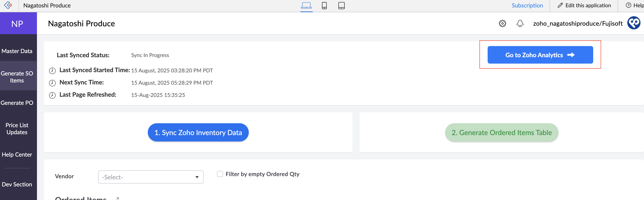This screenshot has width=644, height=200.
Task: Click Generate Ordered Items Table button
Action: tap(501, 132)
